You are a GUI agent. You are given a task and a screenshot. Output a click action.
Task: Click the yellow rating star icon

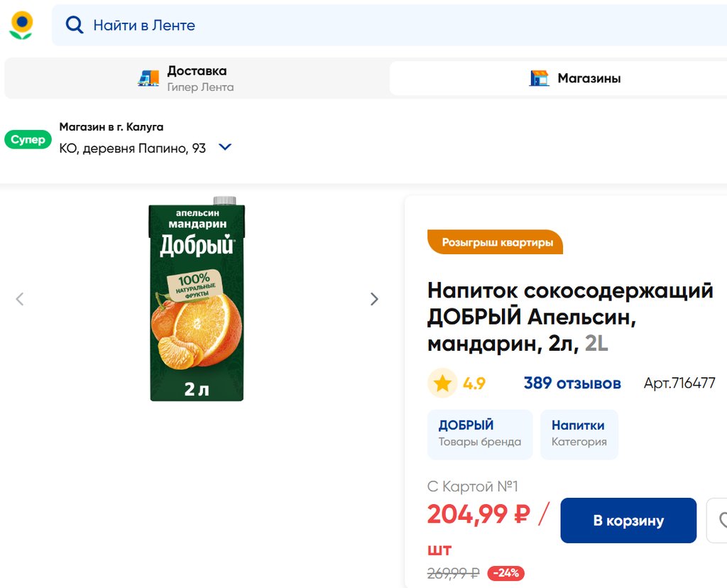(x=442, y=383)
